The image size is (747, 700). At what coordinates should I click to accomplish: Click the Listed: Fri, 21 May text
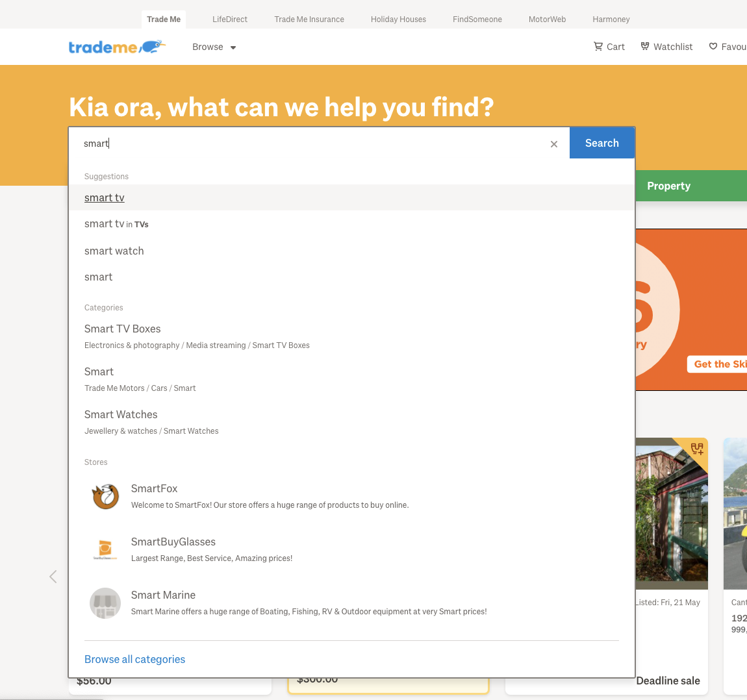[668, 603]
